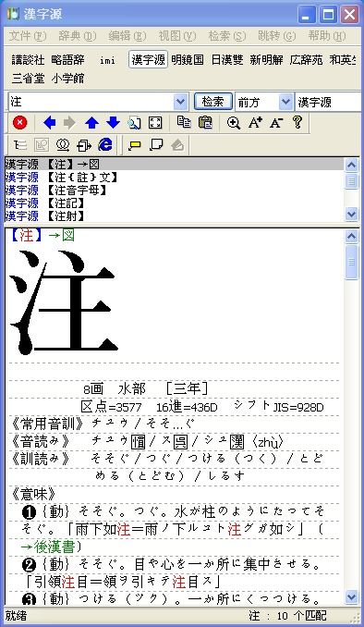Click the paste clipboard icon
364x627 pixels.
(x=205, y=123)
